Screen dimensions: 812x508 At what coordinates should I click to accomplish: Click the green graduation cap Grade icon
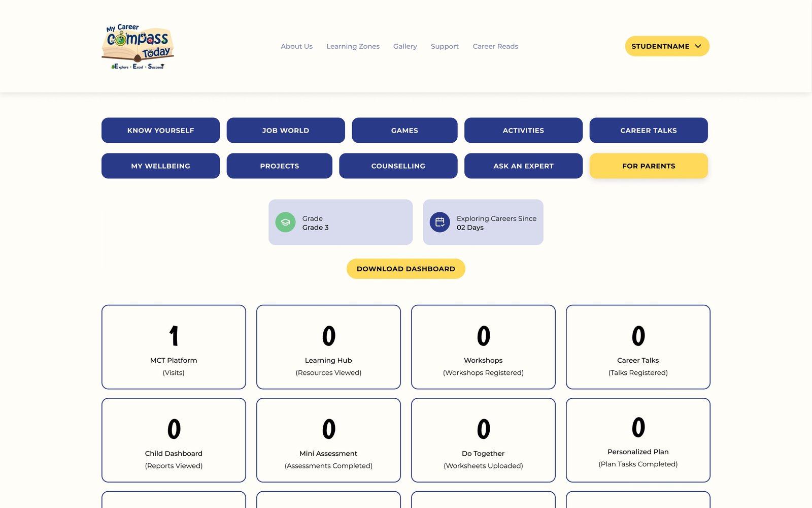coord(285,222)
